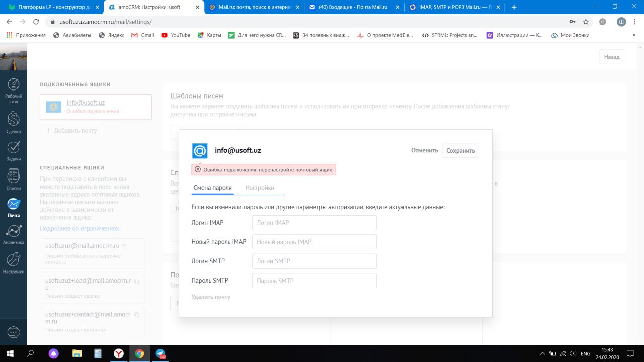Focus Пароль SMTP input field
Screen dimensions: 644x362
click(x=314, y=281)
